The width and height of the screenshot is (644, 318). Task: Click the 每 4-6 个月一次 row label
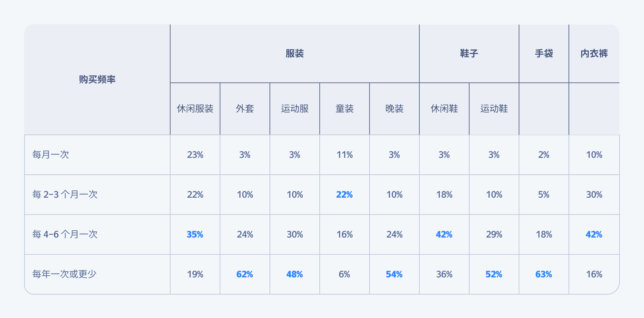[x=65, y=234]
